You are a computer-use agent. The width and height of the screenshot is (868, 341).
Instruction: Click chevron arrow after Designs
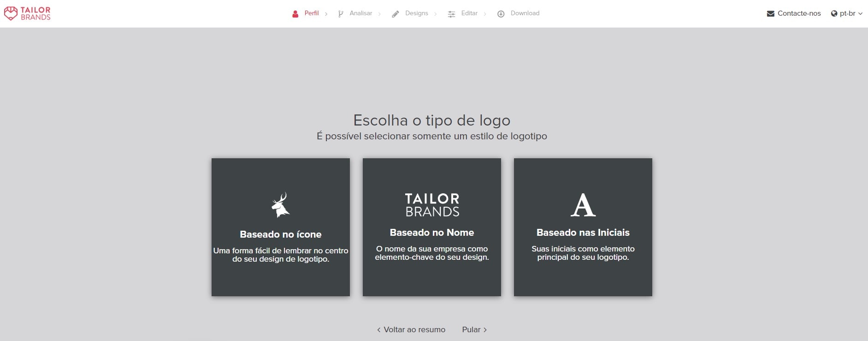(436, 14)
